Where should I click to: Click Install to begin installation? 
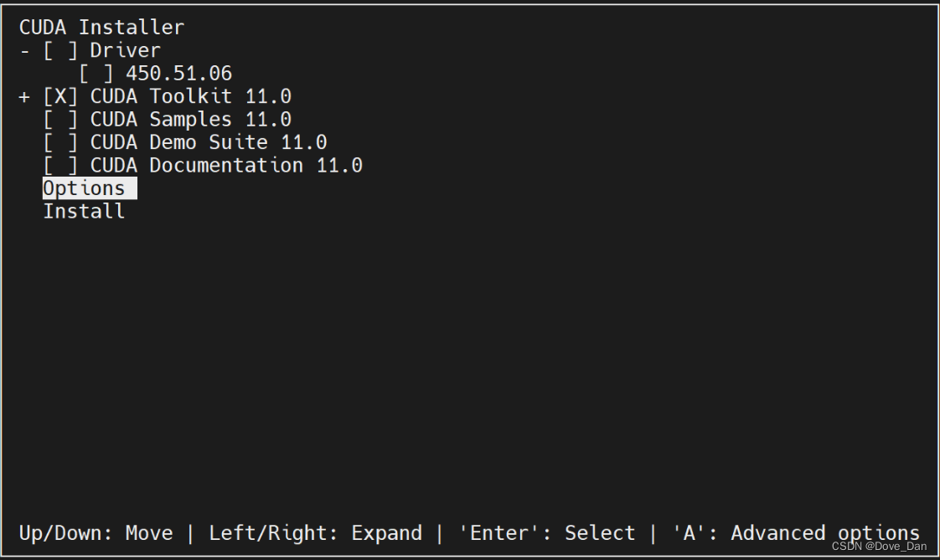[84, 211]
